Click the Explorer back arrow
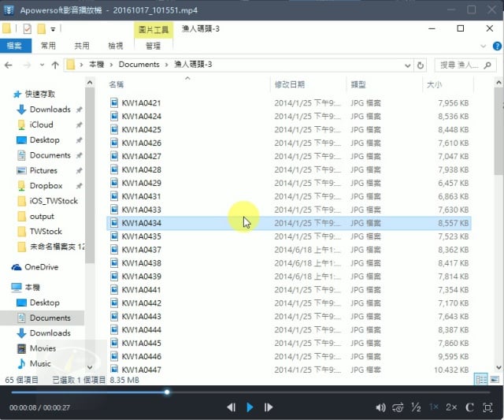 9,65
